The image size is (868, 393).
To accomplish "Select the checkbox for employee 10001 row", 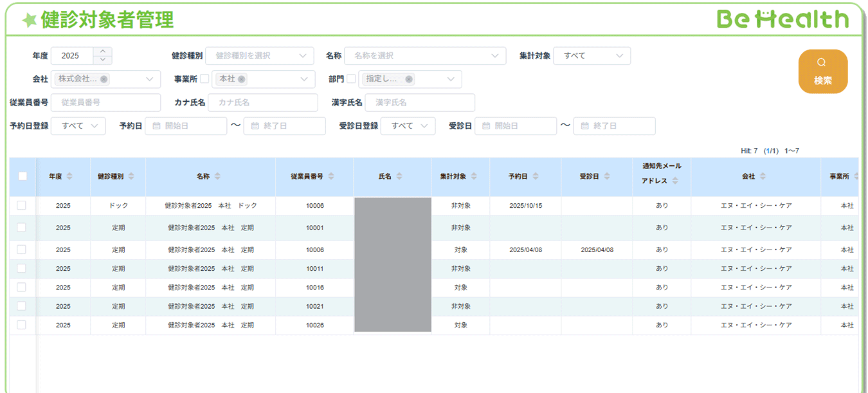I will click(22, 228).
